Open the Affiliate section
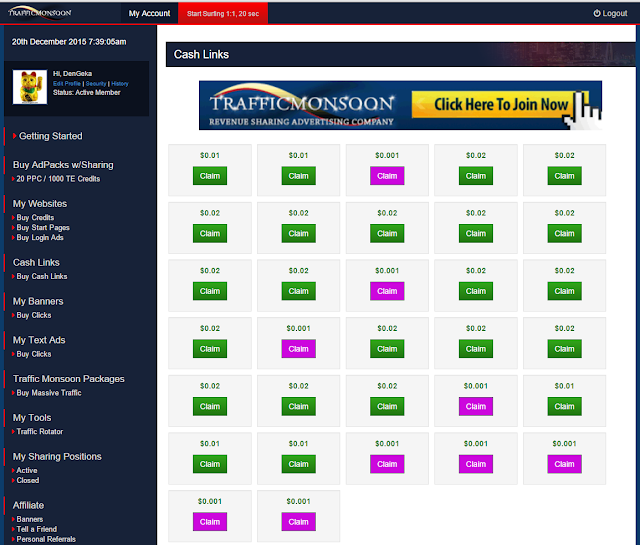 point(28,505)
